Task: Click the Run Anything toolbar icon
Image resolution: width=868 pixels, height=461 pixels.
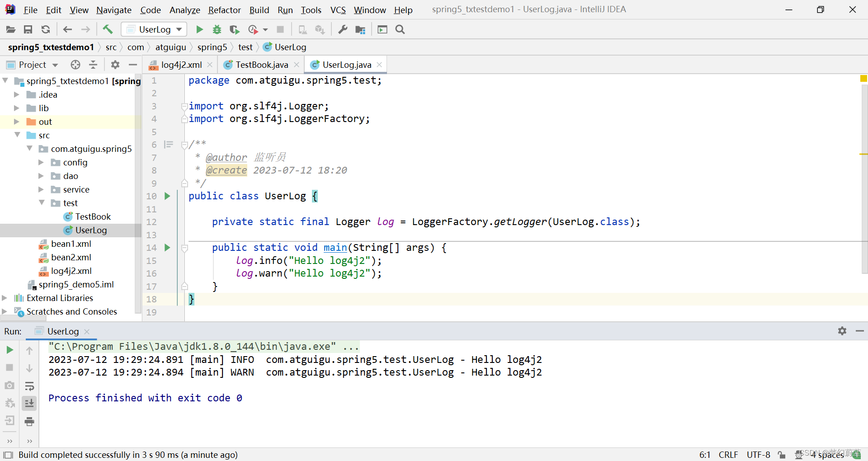Action: tap(382, 29)
